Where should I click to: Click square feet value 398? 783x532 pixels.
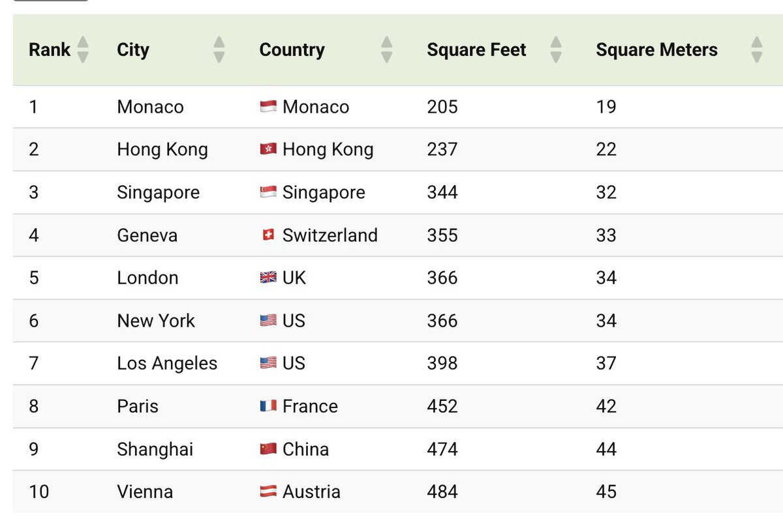pos(442,363)
